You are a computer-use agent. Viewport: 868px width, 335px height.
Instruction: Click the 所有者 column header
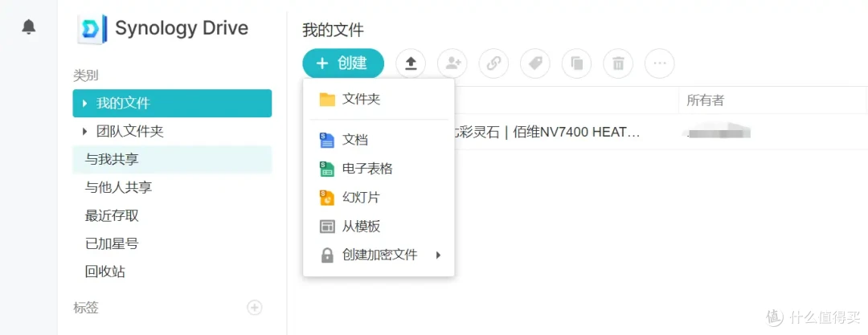click(x=772, y=100)
